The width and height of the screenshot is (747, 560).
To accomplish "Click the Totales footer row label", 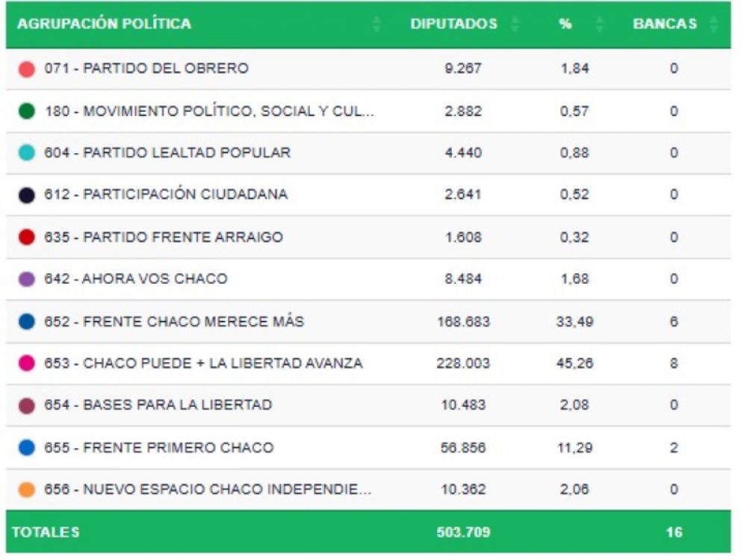I will (46, 532).
